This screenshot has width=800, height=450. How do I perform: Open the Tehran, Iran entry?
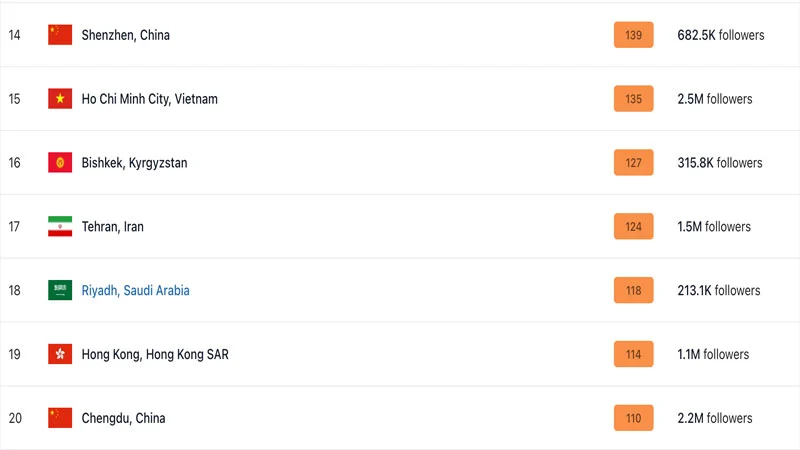pos(112,227)
